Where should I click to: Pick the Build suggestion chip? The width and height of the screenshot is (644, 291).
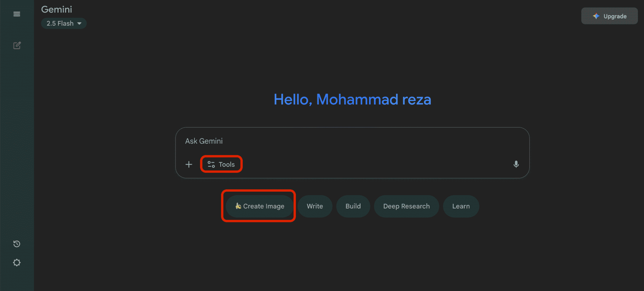coord(353,206)
